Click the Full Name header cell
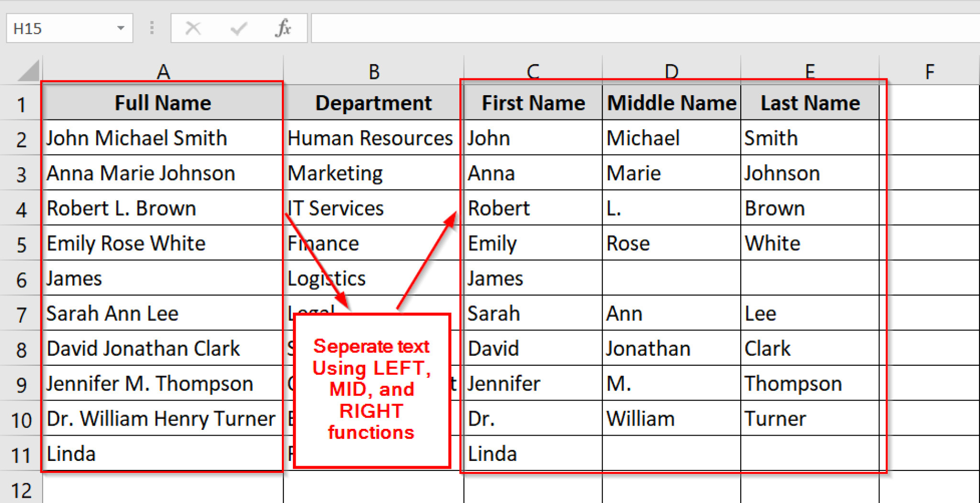The height and width of the screenshot is (503, 980). point(163,102)
